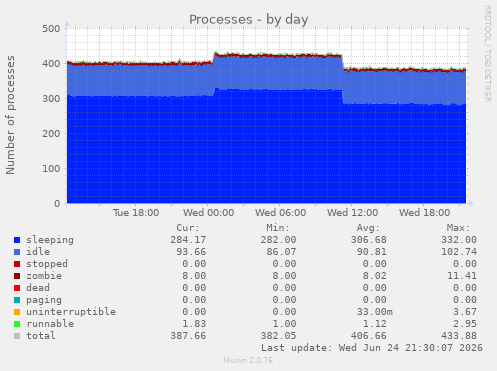Screen dimensions: 497x371
Task: Click the 'Avg:' column header
Action: coord(368,228)
